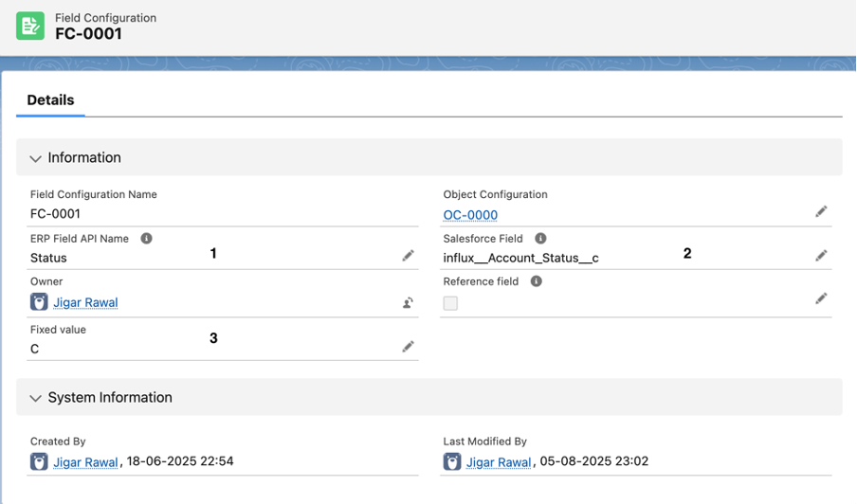The height and width of the screenshot is (504, 857).
Task: Edit the Reference field pencil icon
Action: tap(821, 298)
